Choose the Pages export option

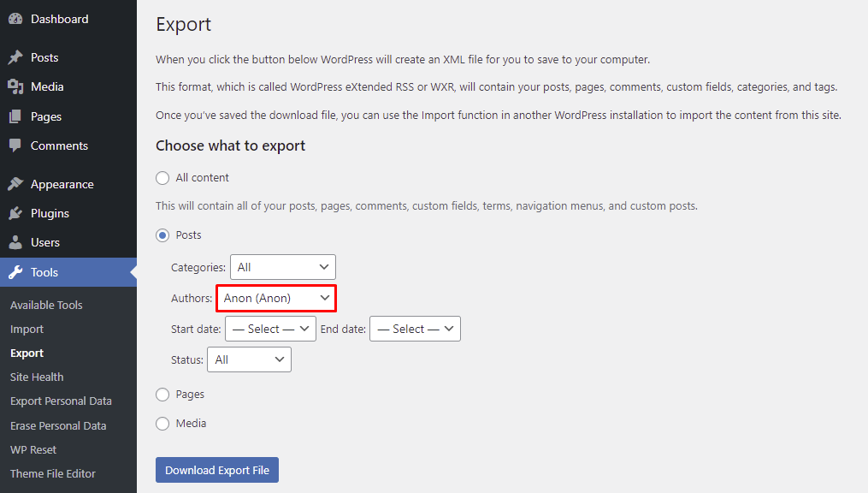click(162, 394)
